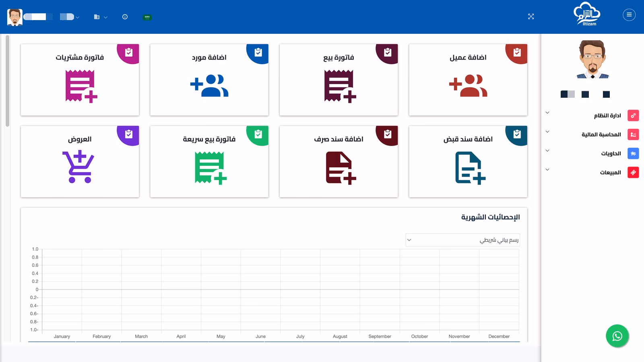Click the blue add supplier icon (اضافة مورد)
The width and height of the screenshot is (644, 362).
coord(209,86)
